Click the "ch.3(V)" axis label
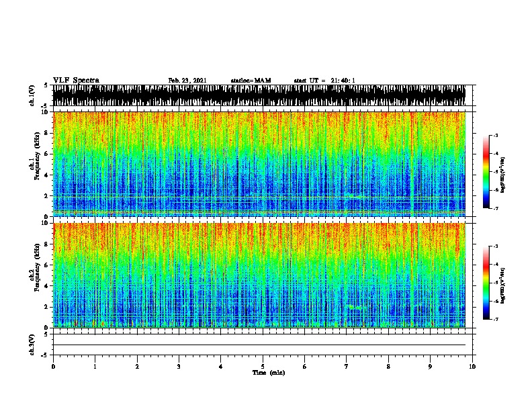The height and width of the screenshot is (411, 532). pyautogui.click(x=32, y=345)
